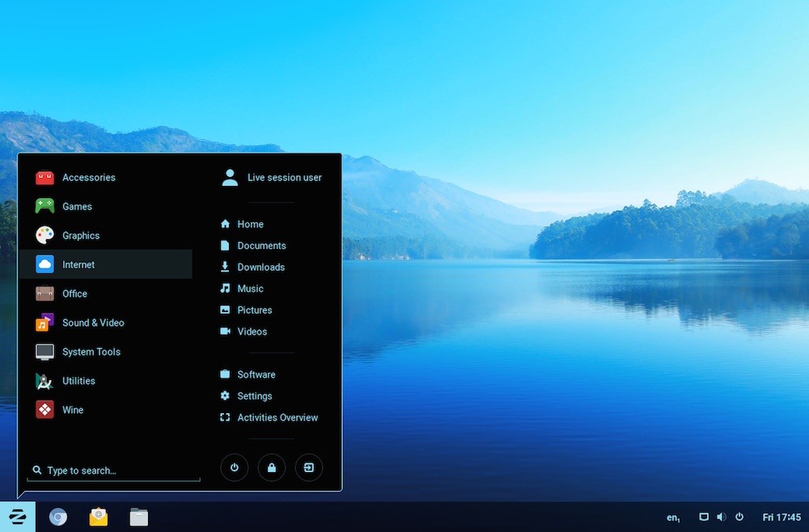Open the keyboard layout indicator en₁
Image resolution: width=809 pixels, height=532 pixels.
[672, 517]
